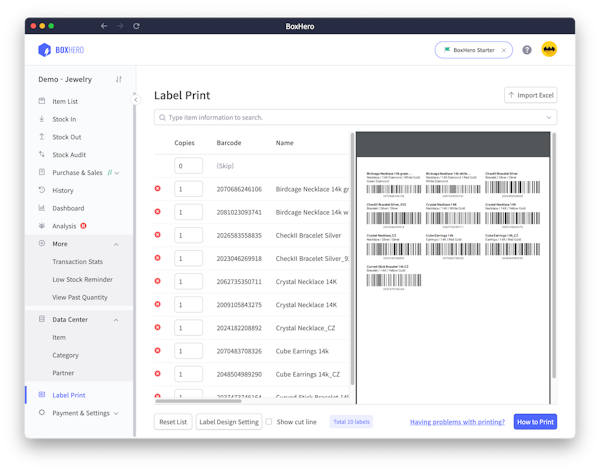Open the yellow user avatar menu
The height and width of the screenshot is (471, 600).
(x=549, y=49)
